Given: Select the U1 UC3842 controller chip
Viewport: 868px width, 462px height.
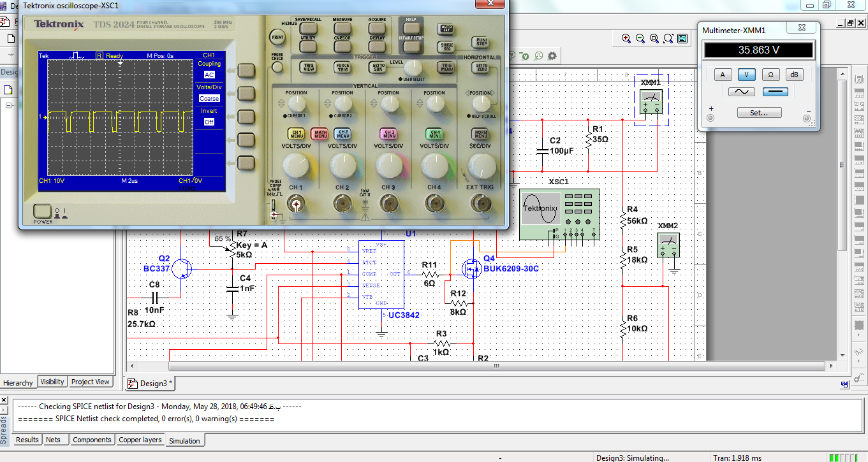Looking at the screenshot, I should point(381,275).
